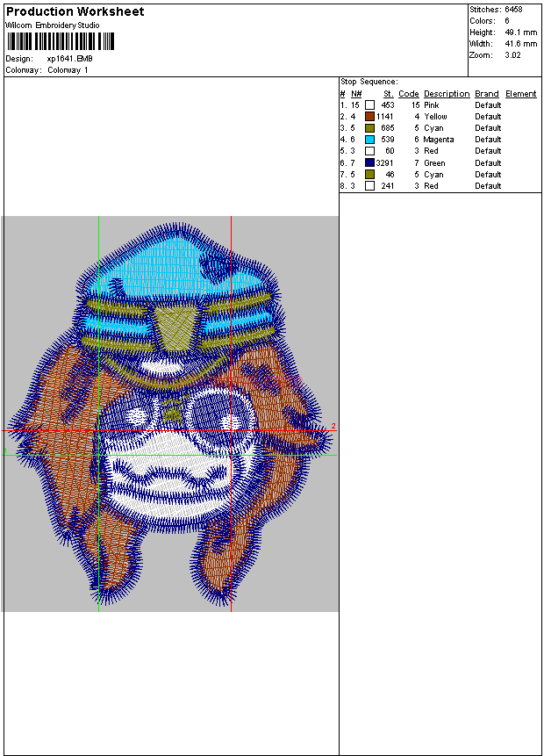
Task: Click the light blue swatch in row 4 Magenta
Action: click(x=369, y=140)
